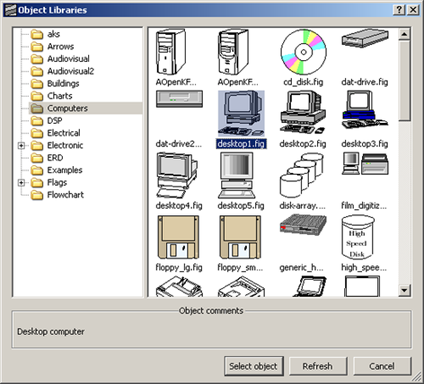Click the DSP folder icon

[37, 121]
